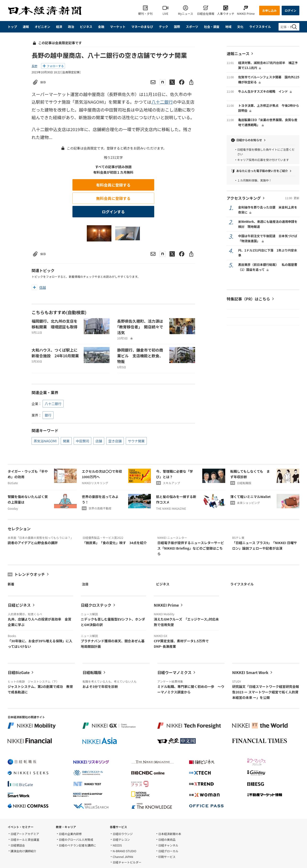Select 蒸気浴NAGOMI keyword tag
This screenshot has height=868, width=307.
[x=45, y=441]
